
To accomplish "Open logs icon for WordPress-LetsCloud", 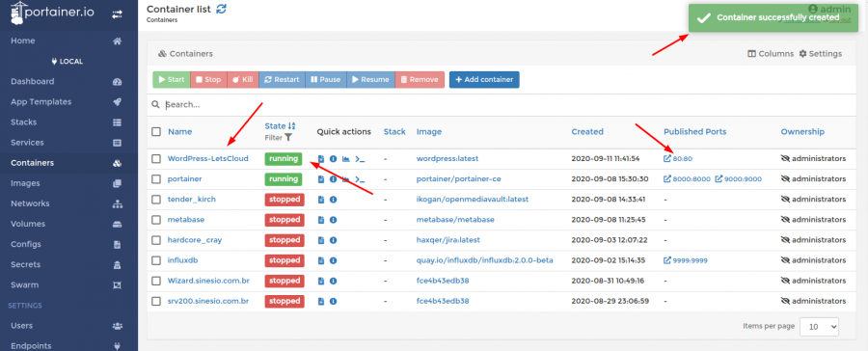I will pyautogui.click(x=321, y=159).
